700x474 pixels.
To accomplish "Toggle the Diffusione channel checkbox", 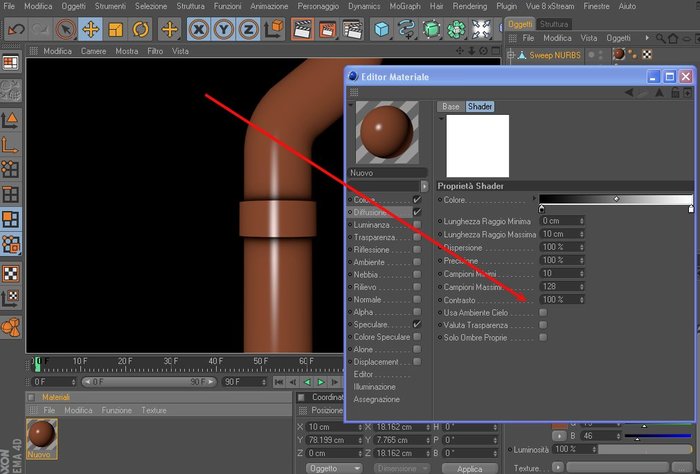I will pos(417,212).
